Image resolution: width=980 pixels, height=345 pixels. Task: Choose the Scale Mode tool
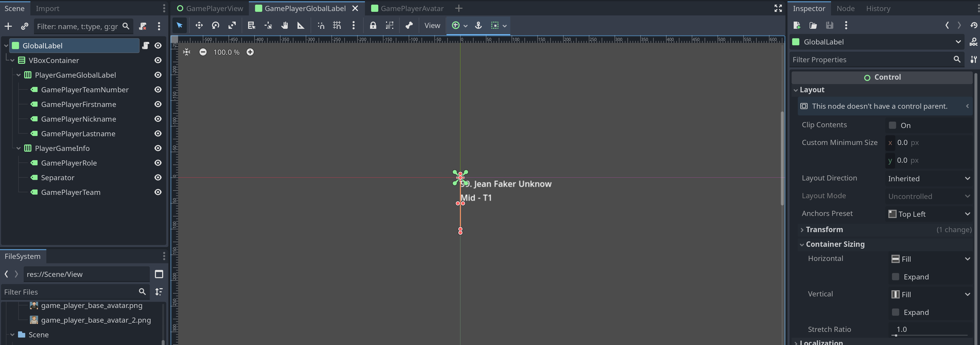pos(232,25)
